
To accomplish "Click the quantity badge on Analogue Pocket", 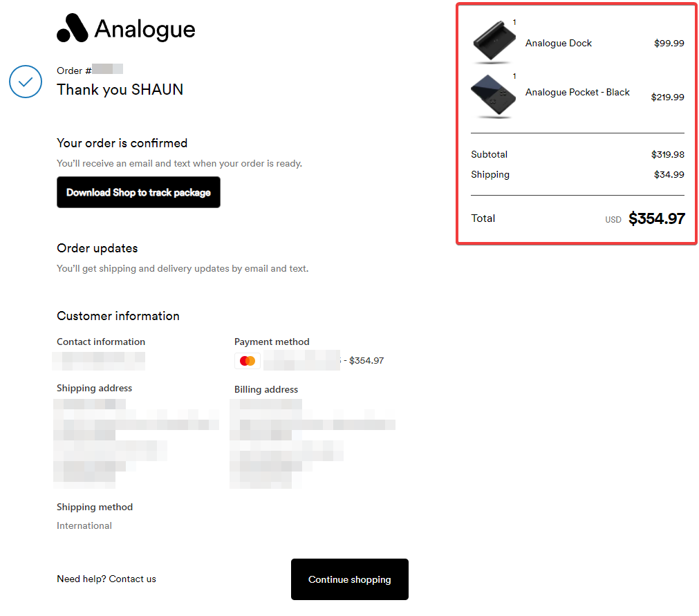I will 514,76.
